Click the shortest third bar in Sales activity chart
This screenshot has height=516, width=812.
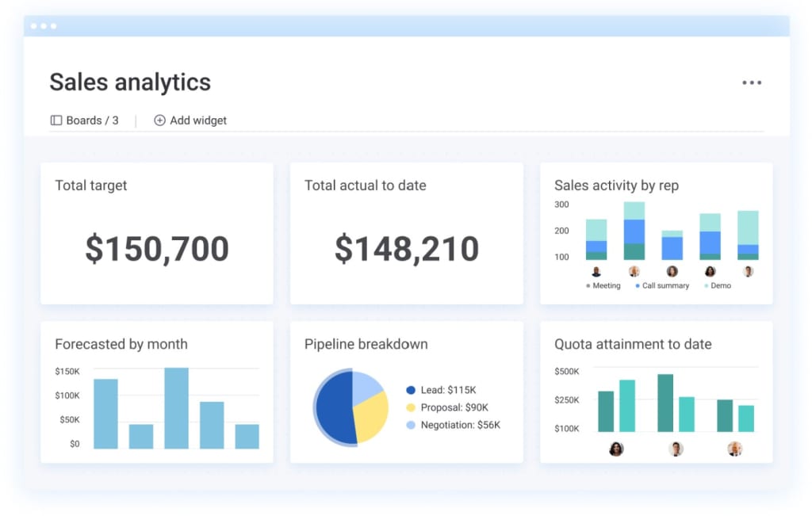click(x=672, y=246)
